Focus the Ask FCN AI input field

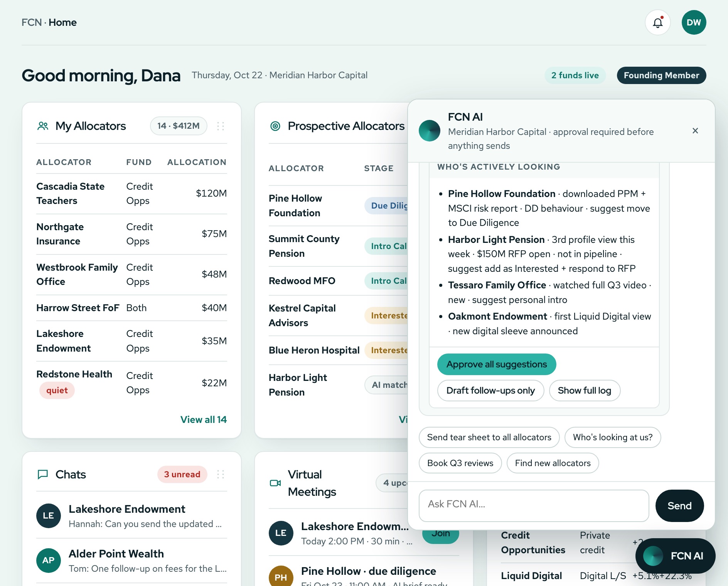tap(534, 506)
